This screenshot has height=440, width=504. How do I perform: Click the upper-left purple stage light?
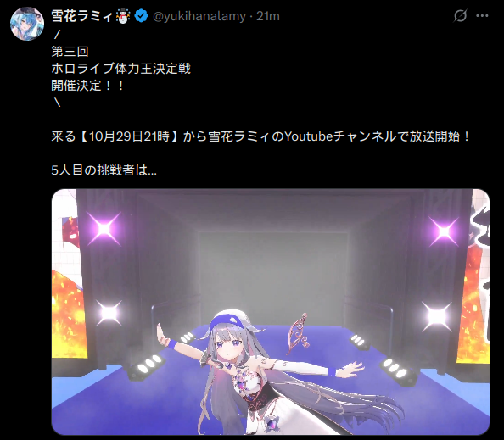click(x=104, y=229)
